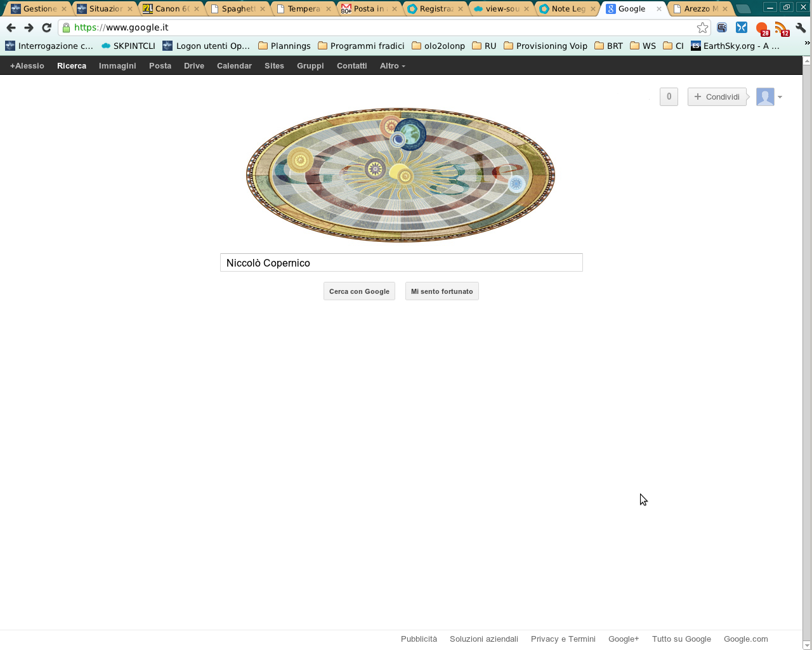Screen dimensions: 812x650
Task: Expand the olo2olonp bookmark folder
Action: click(x=438, y=46)
